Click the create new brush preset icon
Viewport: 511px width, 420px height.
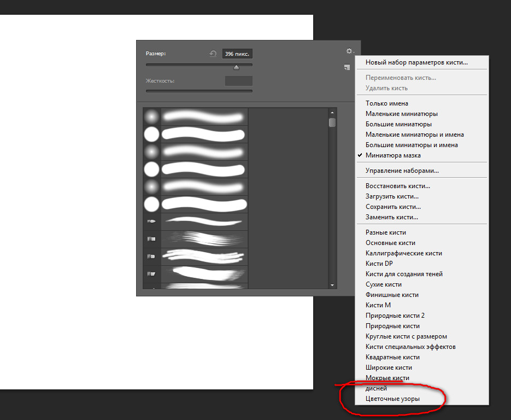347,67
